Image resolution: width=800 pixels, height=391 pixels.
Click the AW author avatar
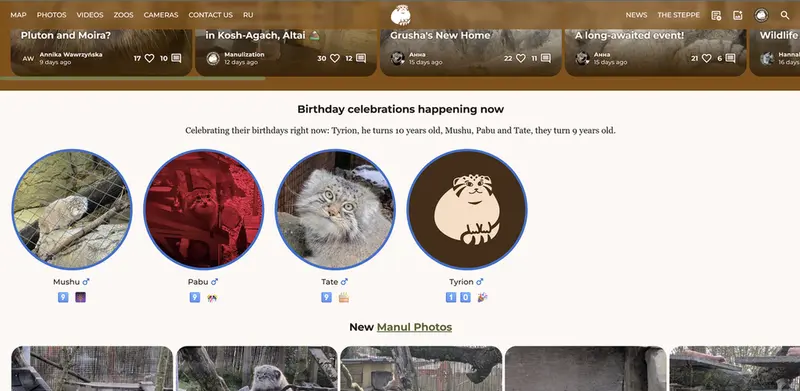pos(28,58)
